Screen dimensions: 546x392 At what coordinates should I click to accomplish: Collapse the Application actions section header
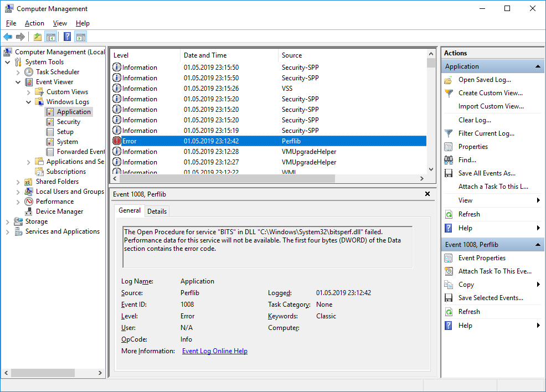[x=538, y=66]
